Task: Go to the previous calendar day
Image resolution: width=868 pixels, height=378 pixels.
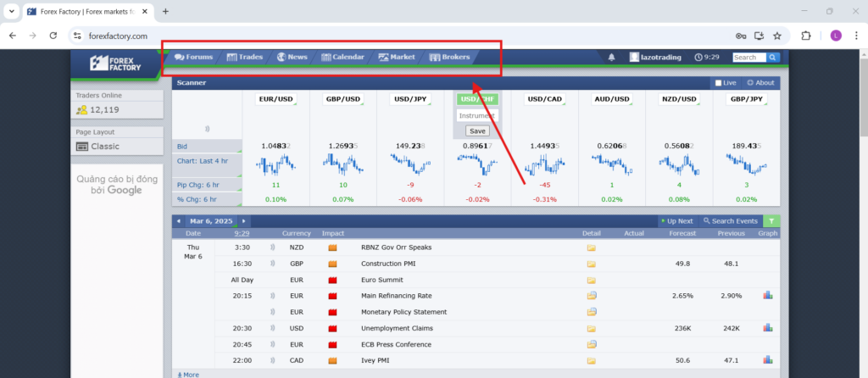Action: [178, 221]
